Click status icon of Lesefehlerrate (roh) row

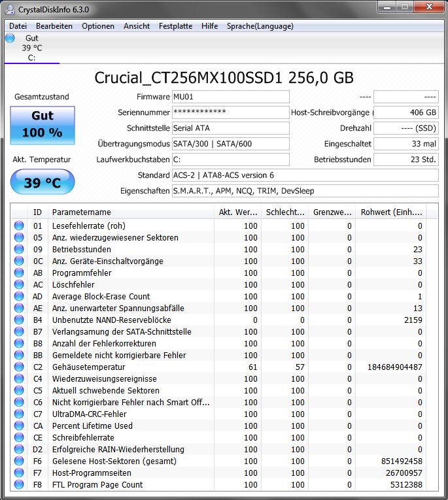[19, 225]
